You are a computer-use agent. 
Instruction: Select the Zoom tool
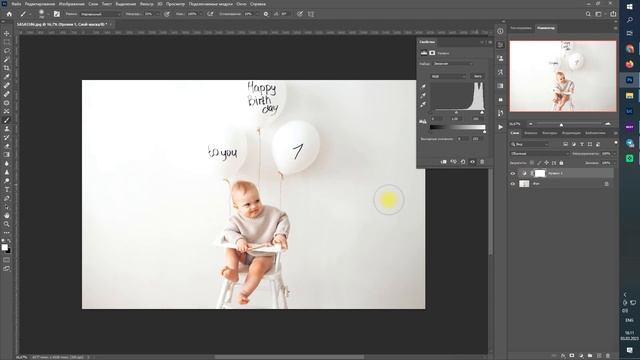point(7,224)
